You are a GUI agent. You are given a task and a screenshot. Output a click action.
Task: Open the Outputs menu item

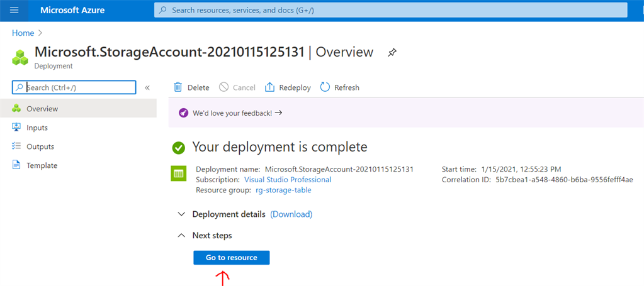40,146
